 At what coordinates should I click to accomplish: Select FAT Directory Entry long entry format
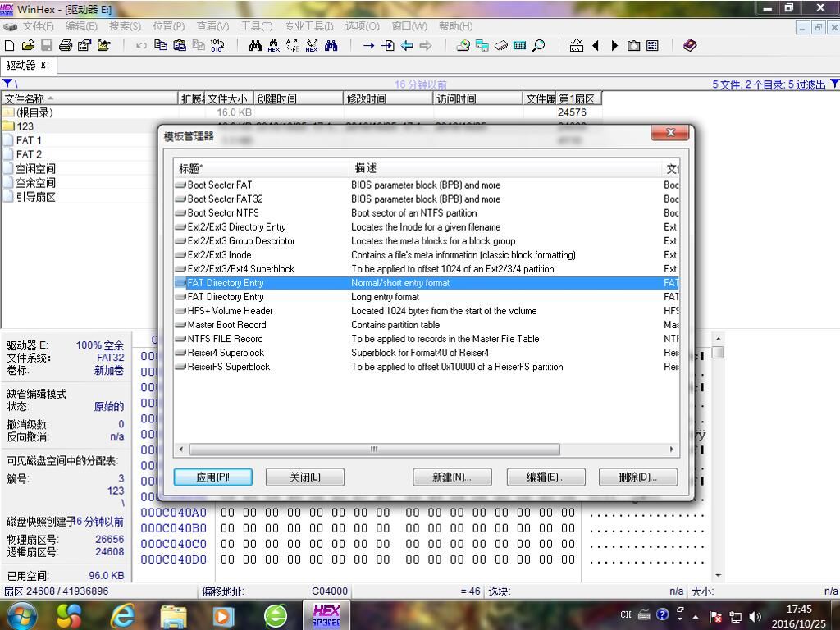(x=427, y=296)
